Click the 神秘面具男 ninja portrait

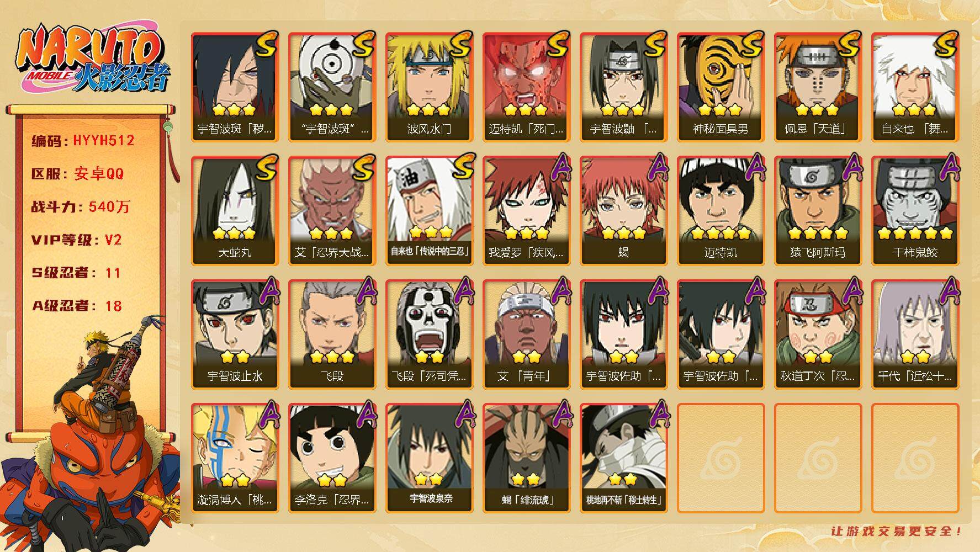(721, 87)
